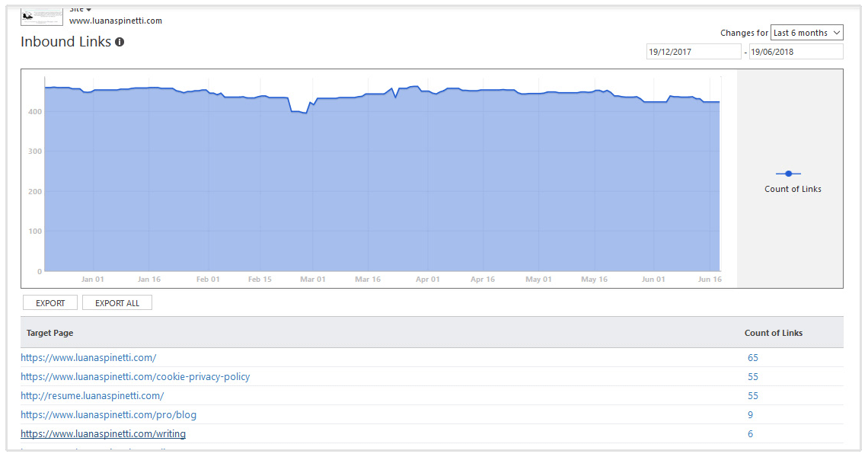The image size is (868, 457).
Task: Click the info icon beside Inbound Links
Action: click(x=120, y=42)
